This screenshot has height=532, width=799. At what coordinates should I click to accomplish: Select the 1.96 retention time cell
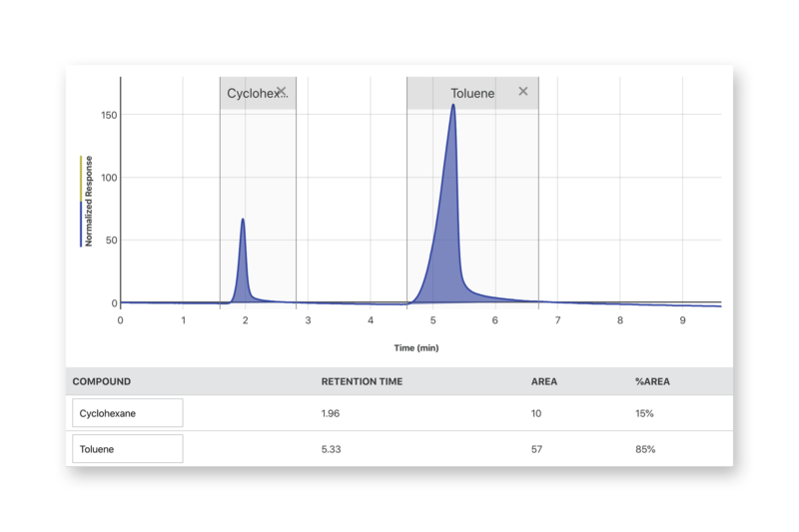click(331, 413)
